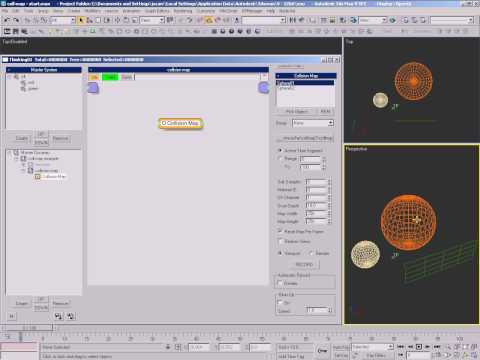This screenshot has width=480, height=360.
Task: Open the Curve Editor icon
Action: tap(324, 20)
